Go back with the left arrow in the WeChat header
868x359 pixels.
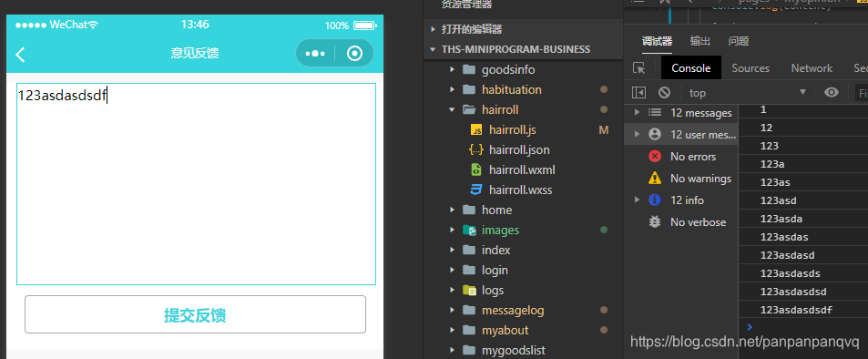point(20,55)
